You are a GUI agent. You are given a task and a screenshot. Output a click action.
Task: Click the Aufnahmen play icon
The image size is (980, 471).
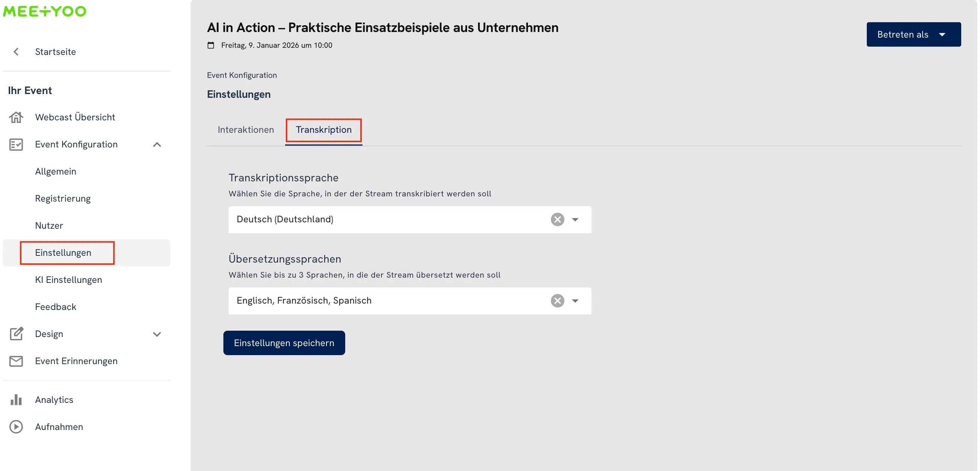pos(15,427)
